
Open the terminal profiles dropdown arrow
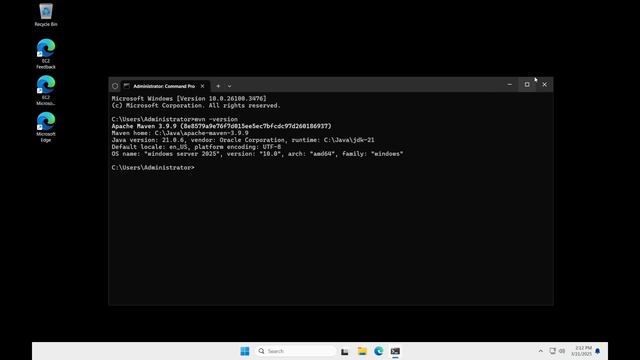point(229,86)
